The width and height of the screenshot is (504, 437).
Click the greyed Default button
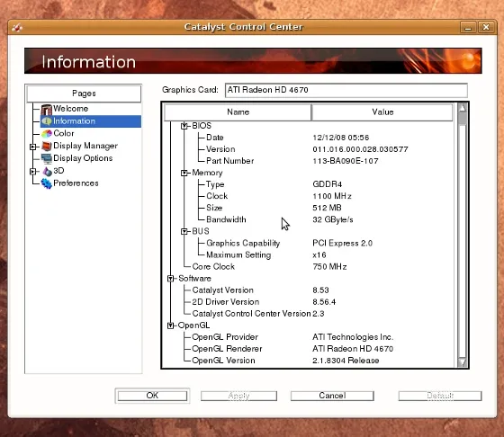click(x=440, y=396)
